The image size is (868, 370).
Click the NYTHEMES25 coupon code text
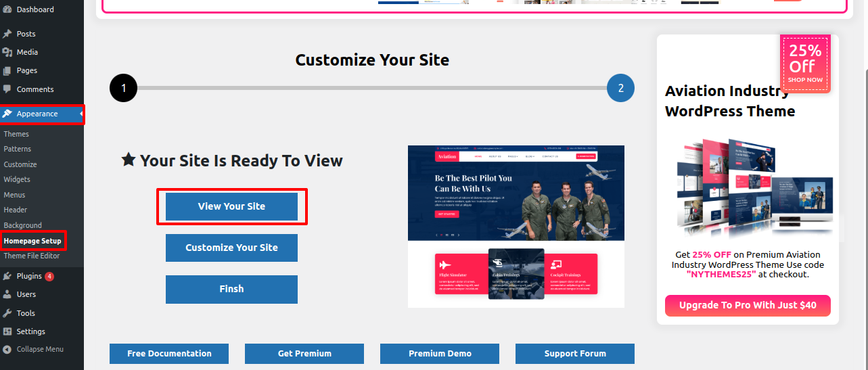721,275
